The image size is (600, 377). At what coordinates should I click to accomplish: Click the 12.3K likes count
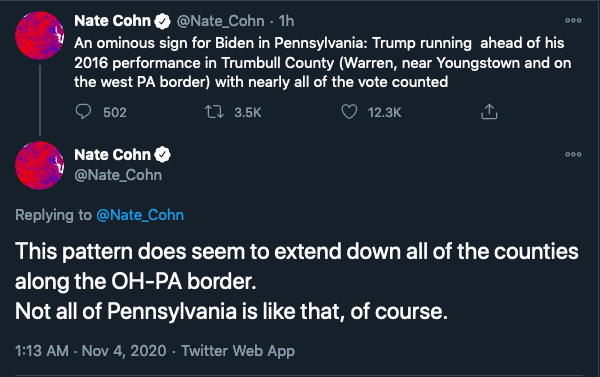coord(385,113)
